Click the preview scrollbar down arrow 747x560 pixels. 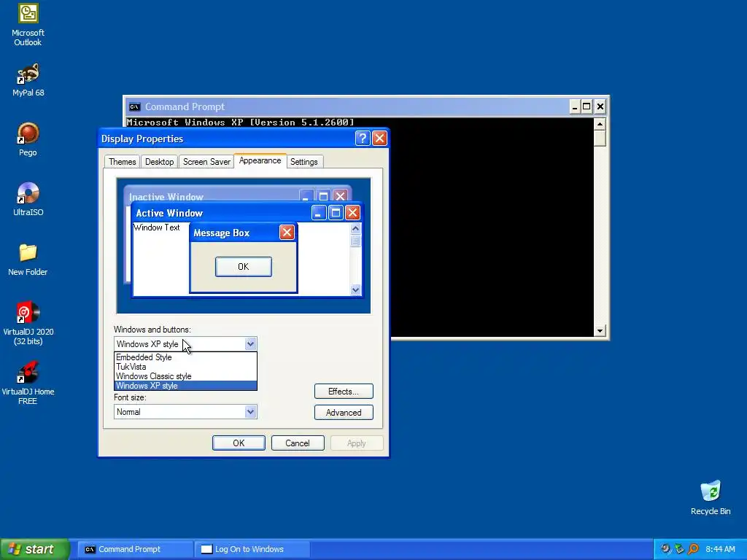coord(355,289)
